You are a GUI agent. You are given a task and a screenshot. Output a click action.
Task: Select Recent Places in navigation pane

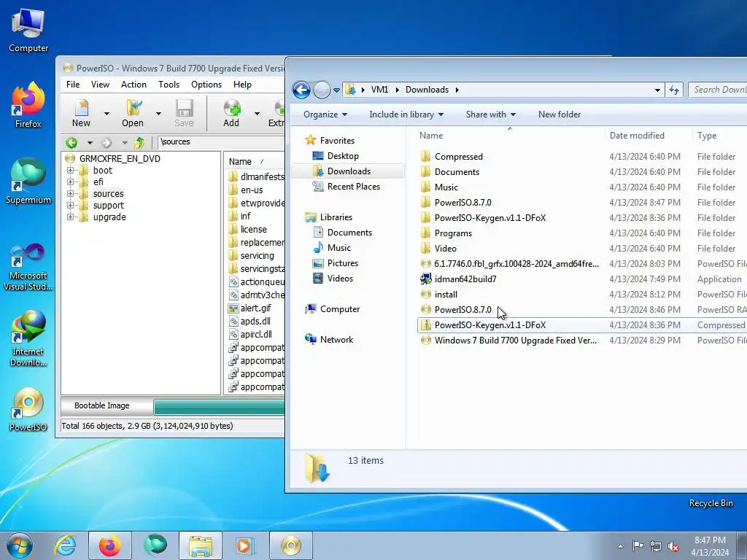pyautogui.click(x=354, y=187)
